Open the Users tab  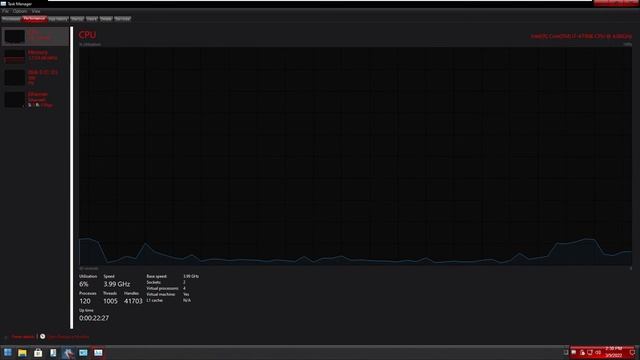[x=92, y=19]
